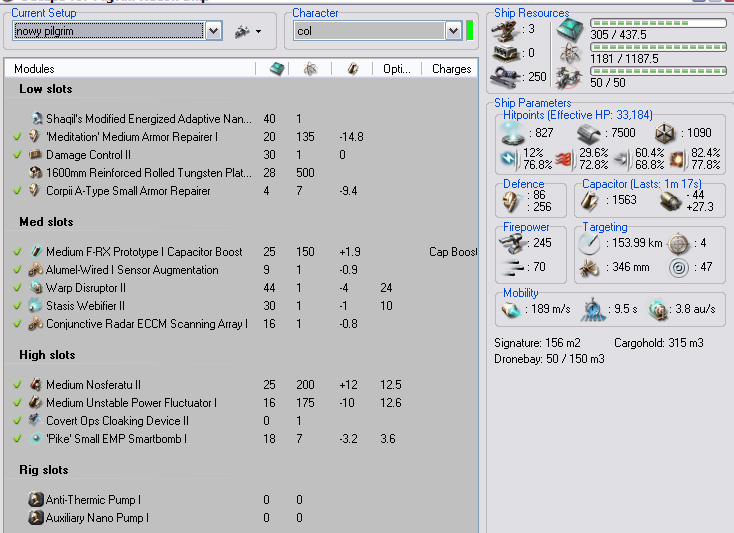This screenshot has width=734, height=533.
Task: Toggle Medium F-RX Capacitor Boost checkmark
Action: click(x=17, y=251)
